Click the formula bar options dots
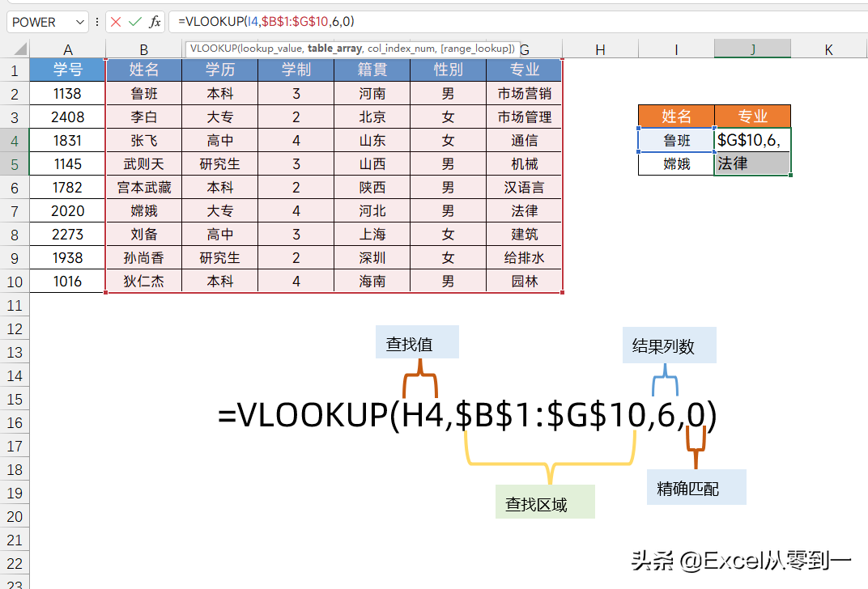This screenshot has width=868, height=589. point(97,22)
